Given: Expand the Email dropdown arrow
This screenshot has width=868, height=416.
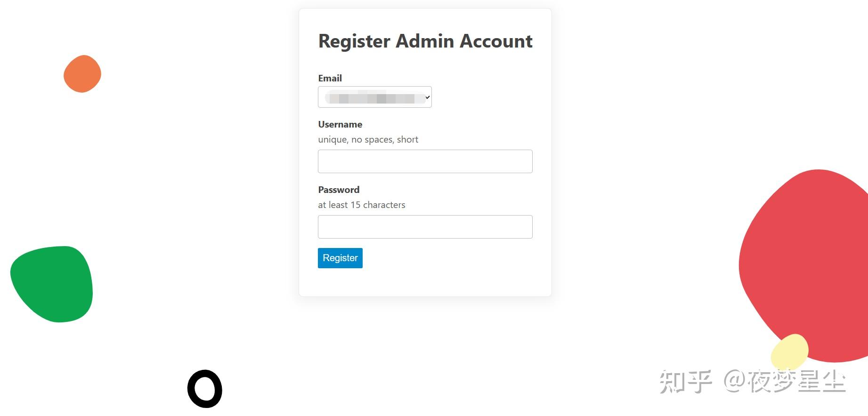Looking at the screenshot, I should coord(428,97).
